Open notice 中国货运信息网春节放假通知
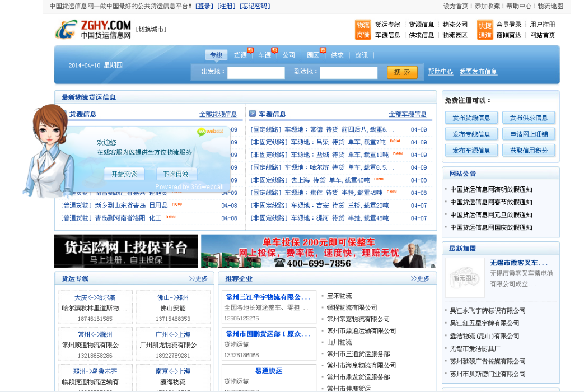 click(491, 202)
